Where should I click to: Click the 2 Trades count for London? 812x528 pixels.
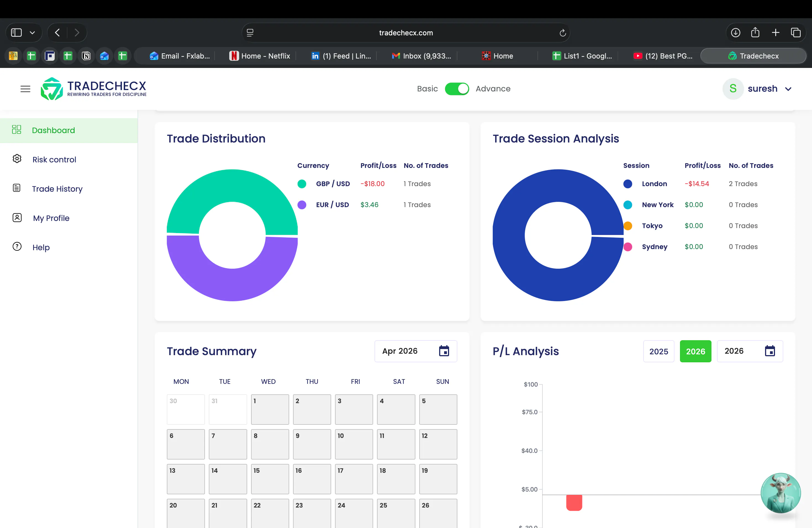(x=743, y=184)
